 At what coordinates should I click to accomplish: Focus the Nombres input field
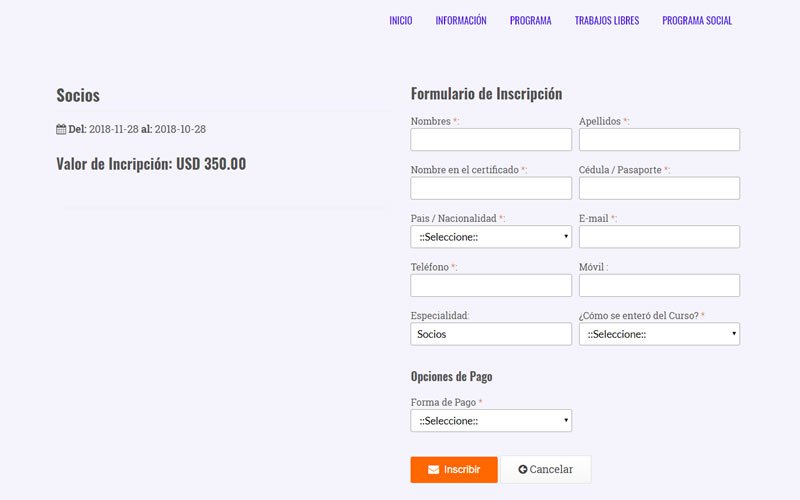(491, 140)
